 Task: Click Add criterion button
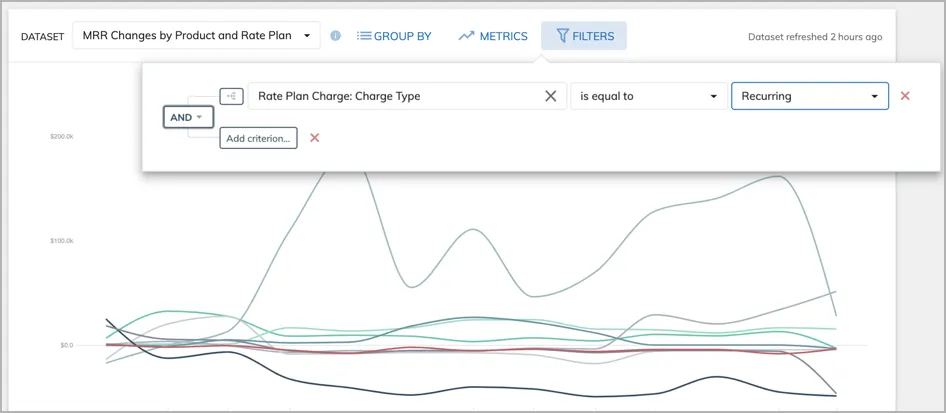[258, 138]
